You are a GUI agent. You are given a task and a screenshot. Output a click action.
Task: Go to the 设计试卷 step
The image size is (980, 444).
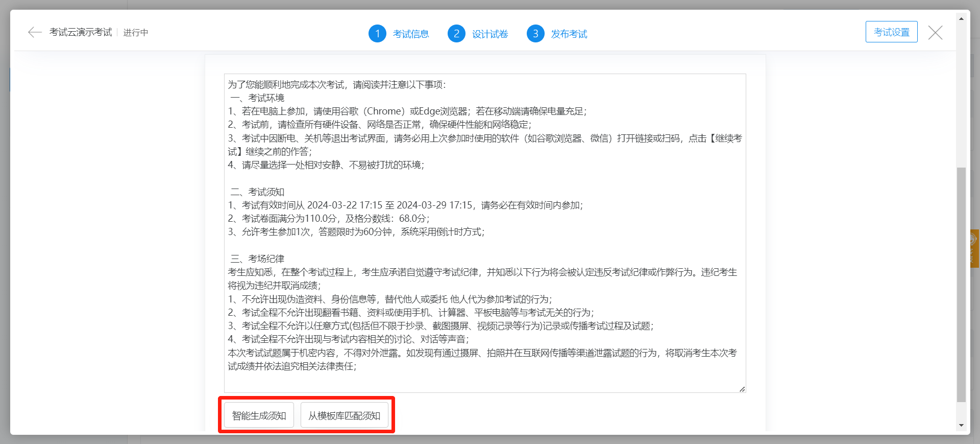[x=490, y=34]
